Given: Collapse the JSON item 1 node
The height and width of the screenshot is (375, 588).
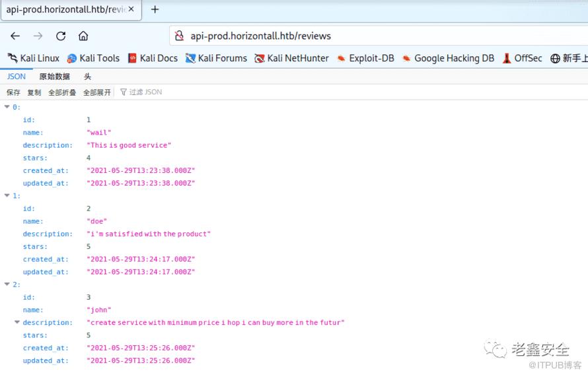Looking at the screenshot, I should coord(7,195).
